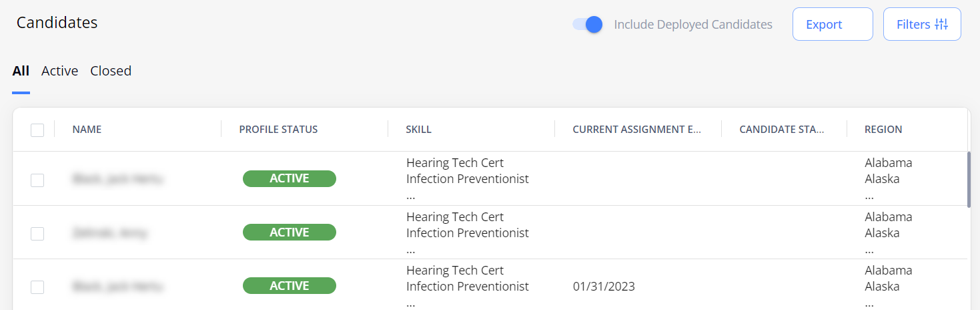Sort by the Name column header
980x310 pixels.
(x=87, y=130)
